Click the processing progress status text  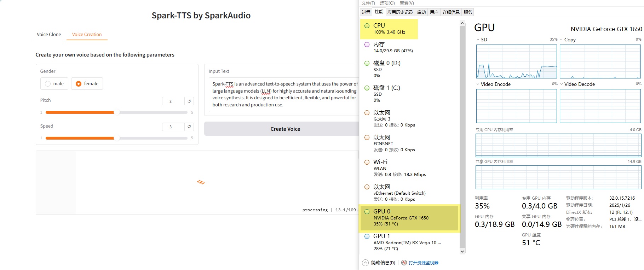click(331, 210)
